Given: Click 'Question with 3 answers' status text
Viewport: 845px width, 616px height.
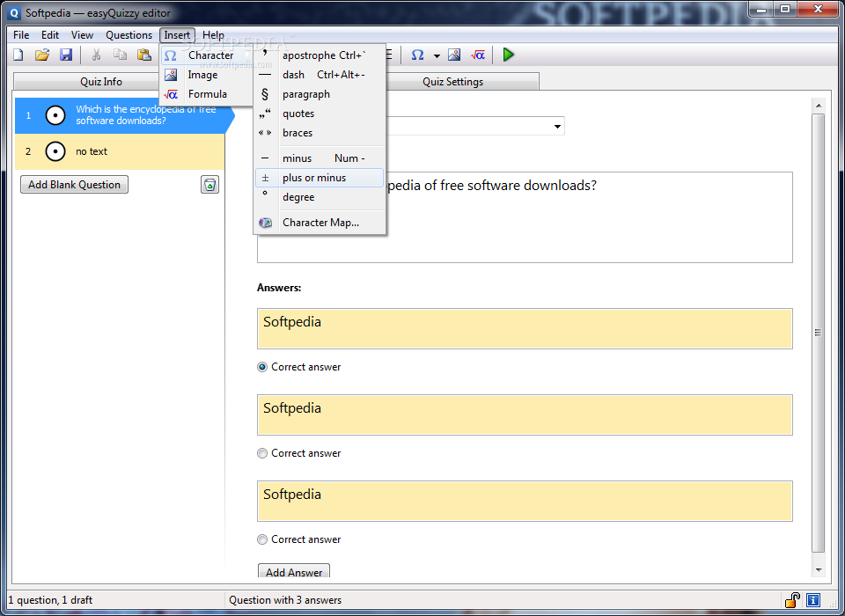Looking at the screenshot, I should [285, 600].
